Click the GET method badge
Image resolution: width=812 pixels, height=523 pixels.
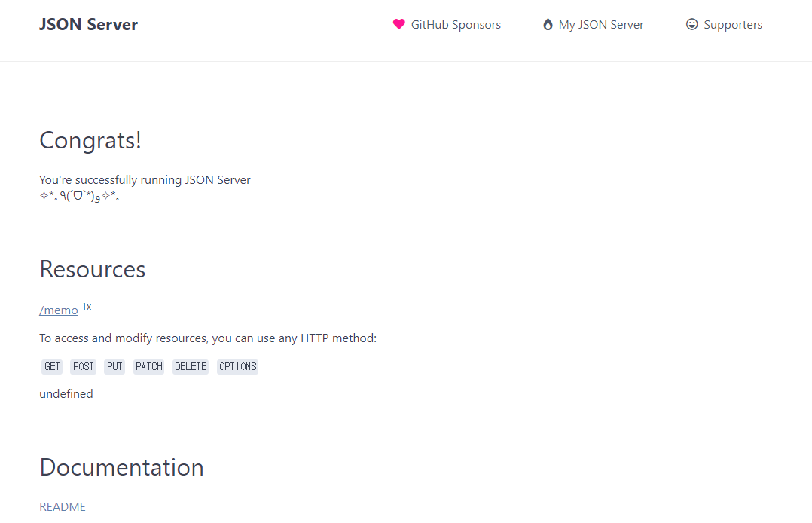(x=52, y=366)
